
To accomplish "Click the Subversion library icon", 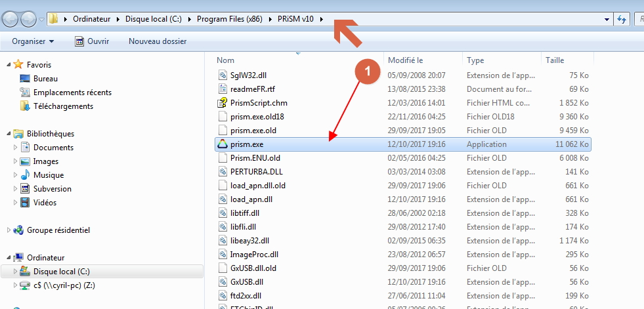I will click(25, 189).
